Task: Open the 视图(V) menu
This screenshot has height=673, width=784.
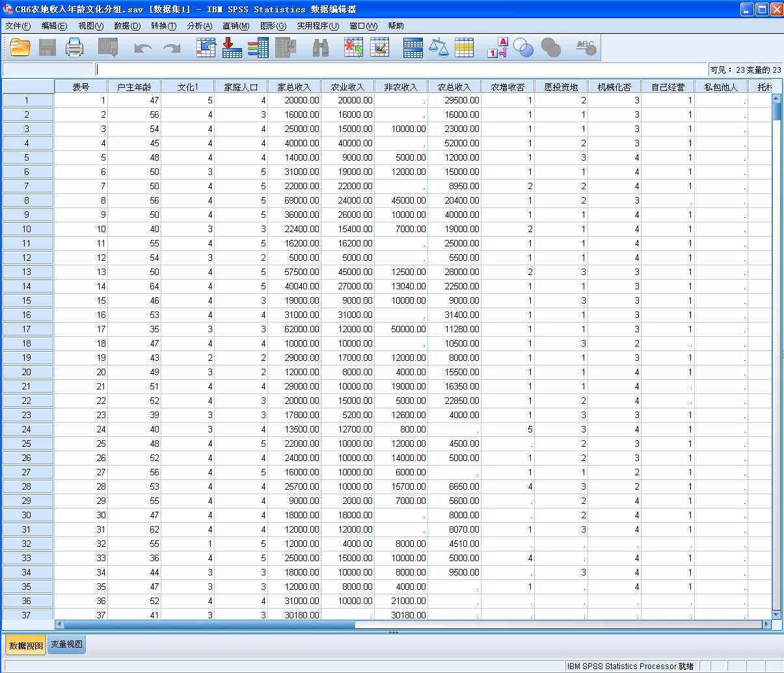Action: (90, 26)
